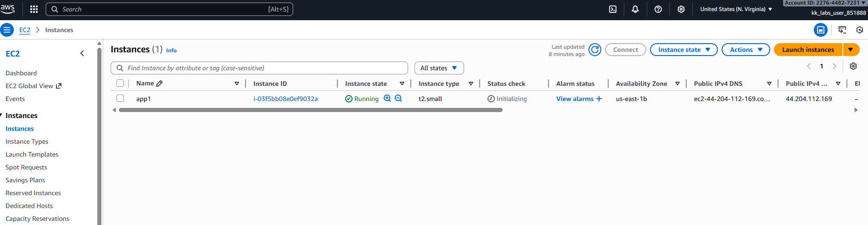Click the Find Instance filter field

259,68
